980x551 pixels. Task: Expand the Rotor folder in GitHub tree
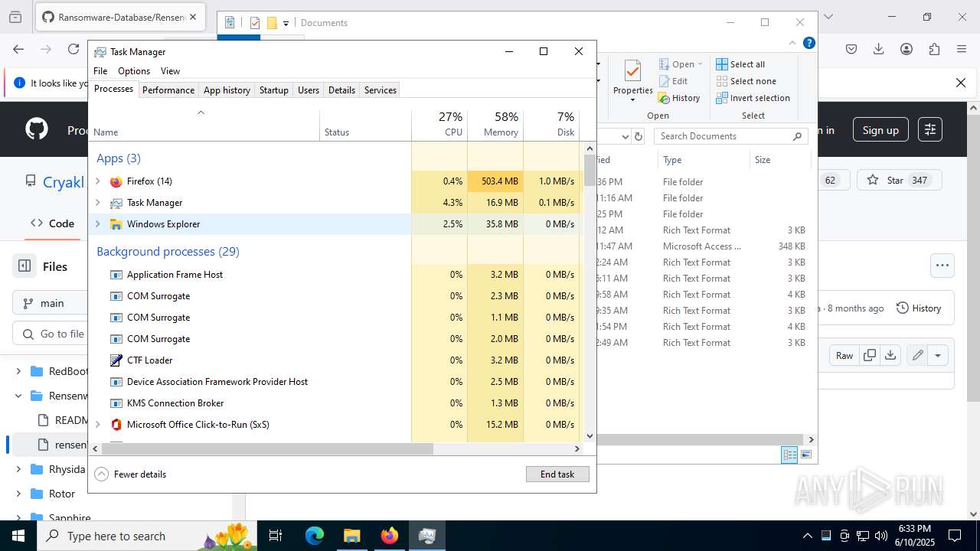[18, 494]
